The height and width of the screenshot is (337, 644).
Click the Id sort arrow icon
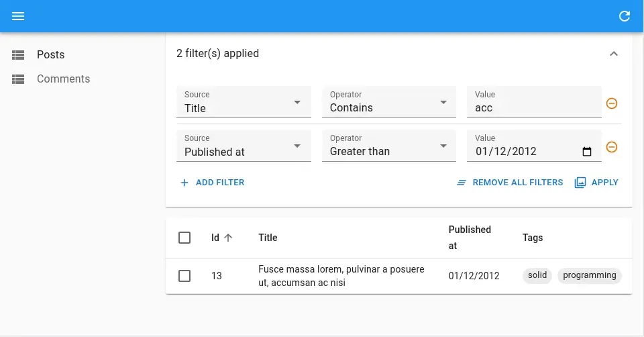228,238
